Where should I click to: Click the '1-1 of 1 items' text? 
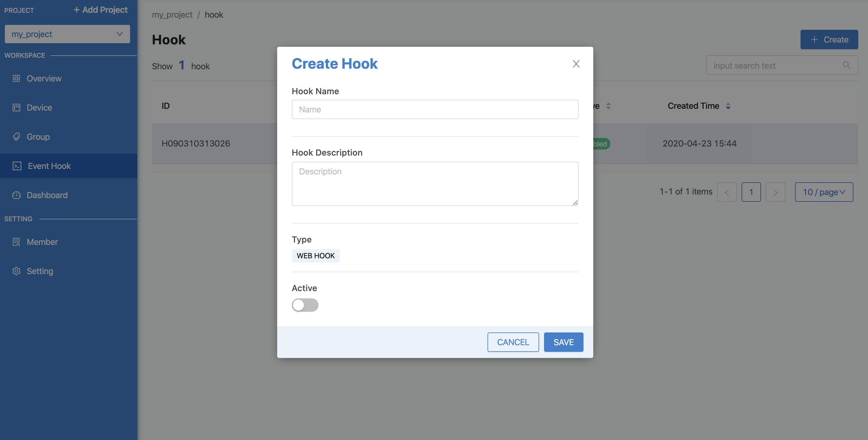[686, 192]
